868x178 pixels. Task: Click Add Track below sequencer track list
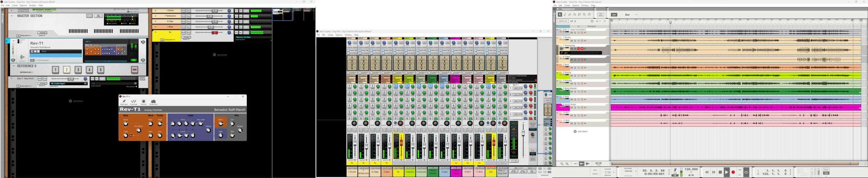click(580, 131)
